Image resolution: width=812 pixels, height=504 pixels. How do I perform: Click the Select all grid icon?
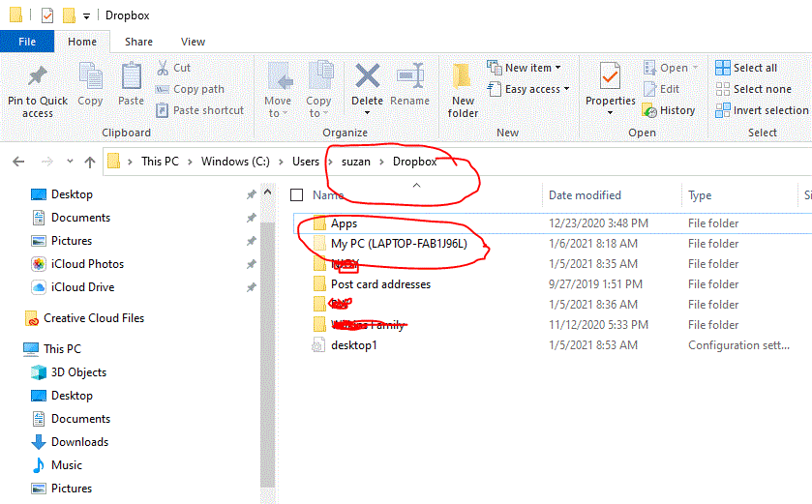[722, 68]
